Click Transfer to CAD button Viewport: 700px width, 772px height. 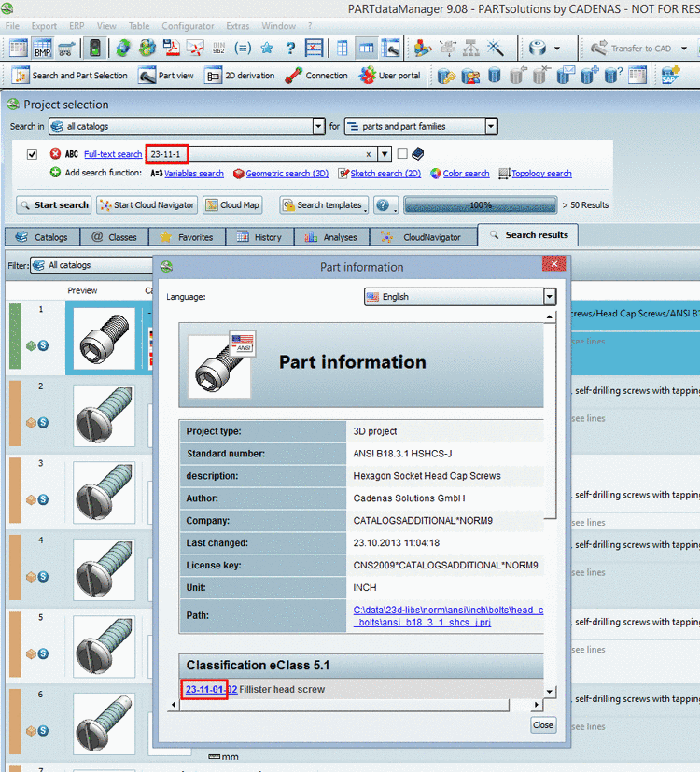point(631,49)
